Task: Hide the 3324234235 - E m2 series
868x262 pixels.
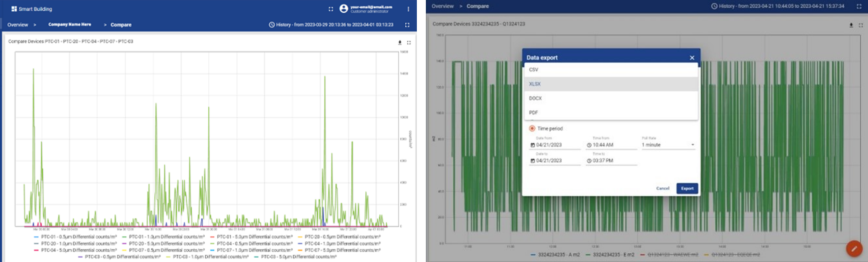Action: pyautogui.click(x=610, y=255)
